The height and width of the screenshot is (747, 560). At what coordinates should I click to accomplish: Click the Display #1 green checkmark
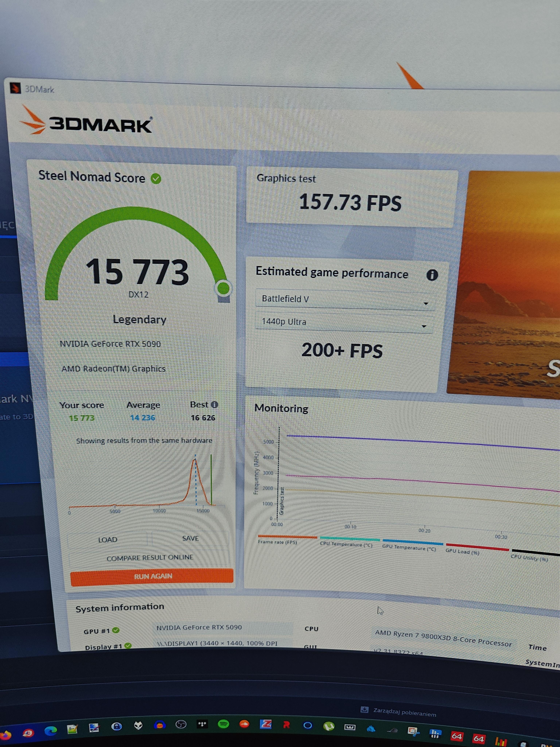128,645
